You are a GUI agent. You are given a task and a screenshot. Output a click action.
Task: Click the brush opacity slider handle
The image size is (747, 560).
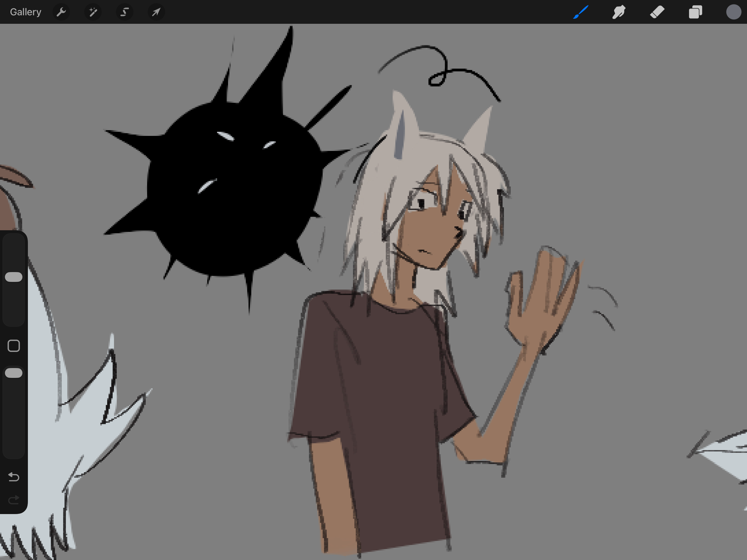(x=13, y=373)
